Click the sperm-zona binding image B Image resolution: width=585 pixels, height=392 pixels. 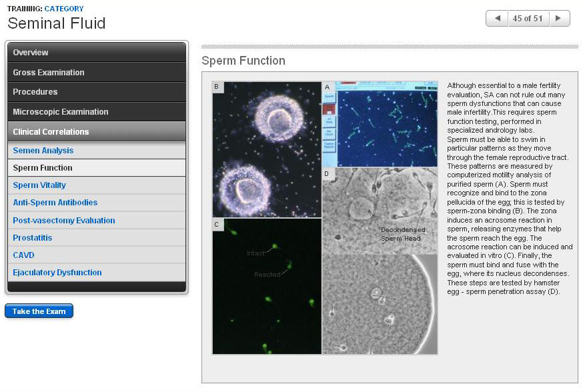pyautogui.click(x=267, y=149)
